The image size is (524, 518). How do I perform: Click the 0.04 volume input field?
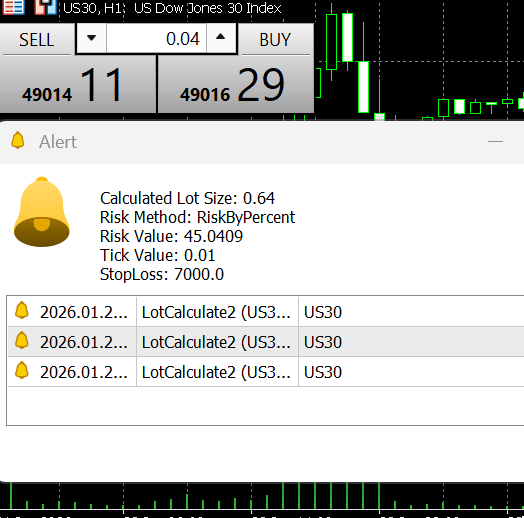point(156,38)
